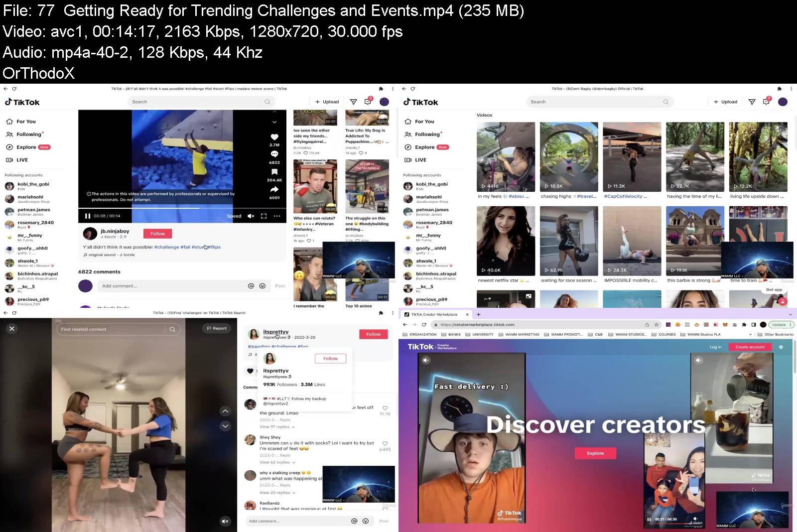Go to next video using the down chevron

coord(274,122)
